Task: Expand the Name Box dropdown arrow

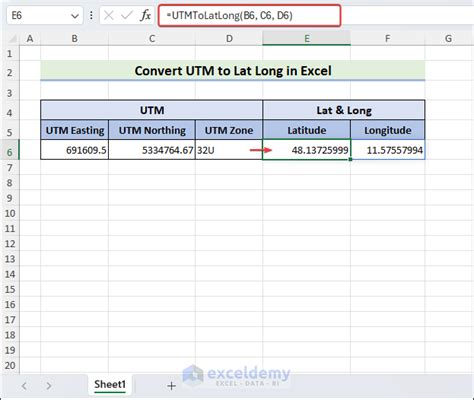Action: [75, 16]
